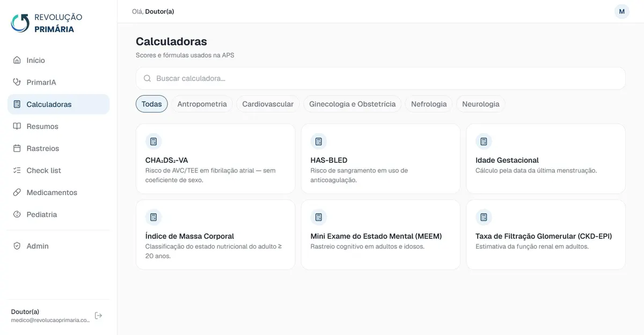Viewport: 644px width, 335px height.
Task: Click the Início house icon
Action: click(x=17, y=60)
